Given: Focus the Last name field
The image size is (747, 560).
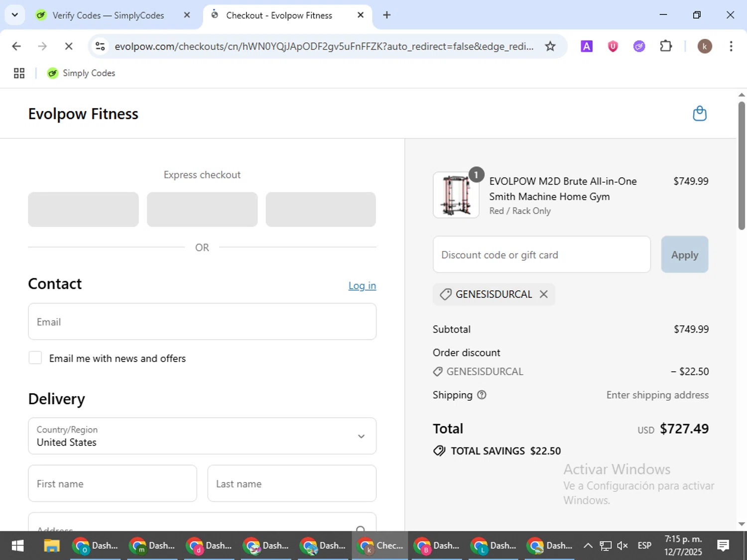Looking at the screenshot, I should click(x=292, y=483).
